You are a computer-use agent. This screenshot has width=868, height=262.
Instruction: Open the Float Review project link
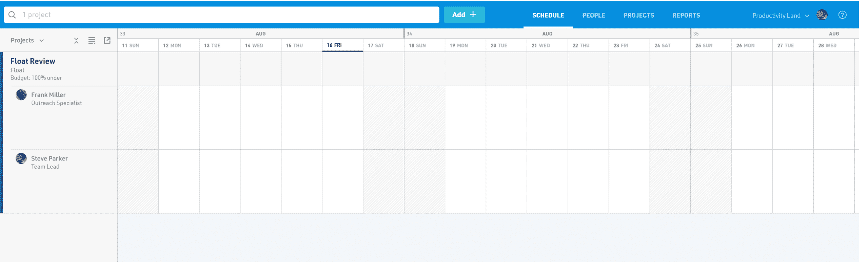[x=33, y=61]
